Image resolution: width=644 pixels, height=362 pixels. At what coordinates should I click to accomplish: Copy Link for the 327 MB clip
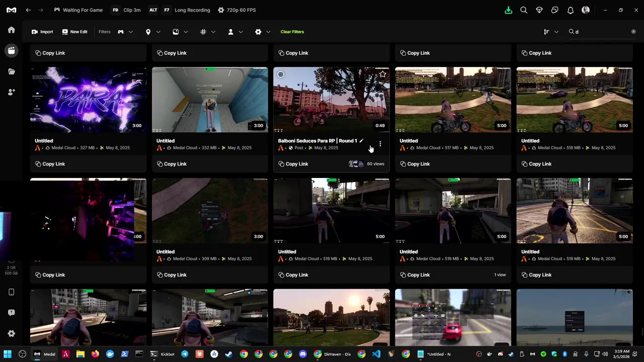(50, 164)
